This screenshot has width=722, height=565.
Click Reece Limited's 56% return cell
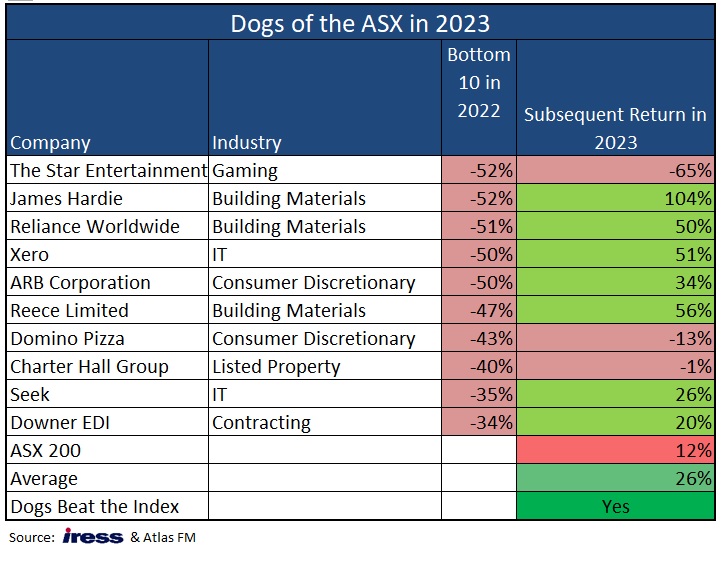pyautogui.click(x=615, y=311)
